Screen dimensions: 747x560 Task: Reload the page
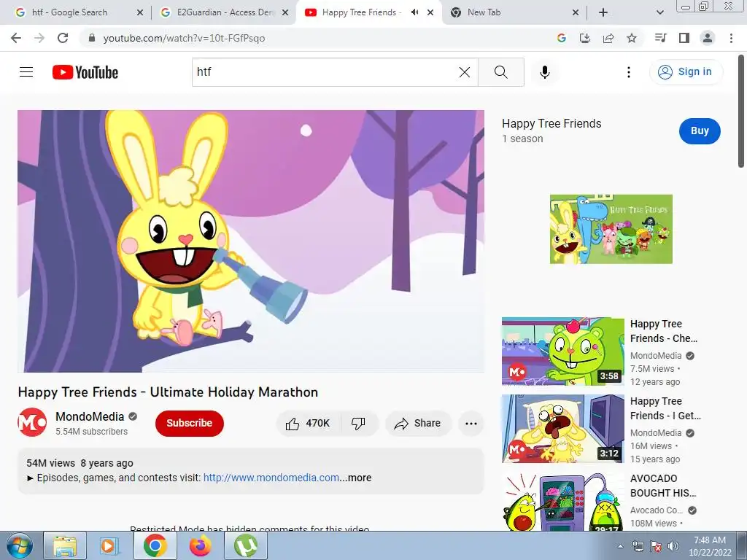[x=63, y=38]
